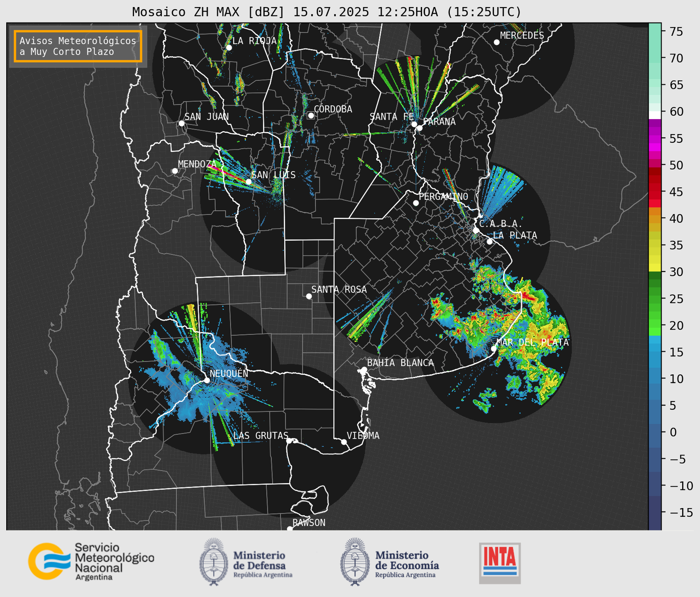The width and height of the screenshot is (700, 597).
Task: Click the Viedma city marker dot
Action: (x=344, y=442)
